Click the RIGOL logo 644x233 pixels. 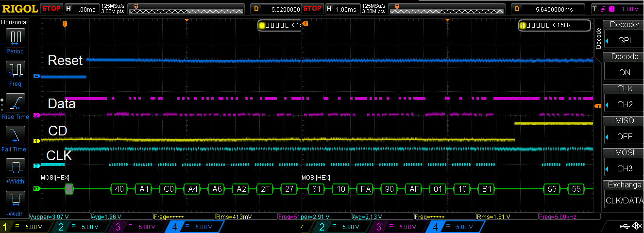click(x=19, y=9)
